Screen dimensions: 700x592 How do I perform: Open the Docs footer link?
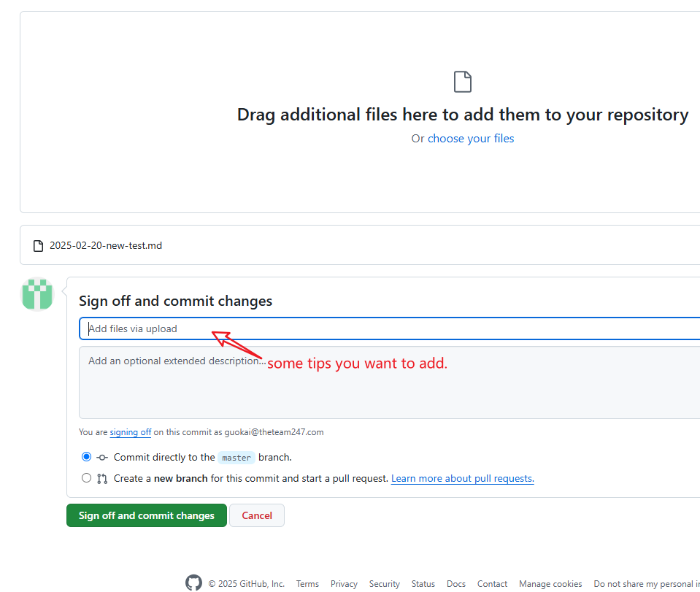click(455, 583)
